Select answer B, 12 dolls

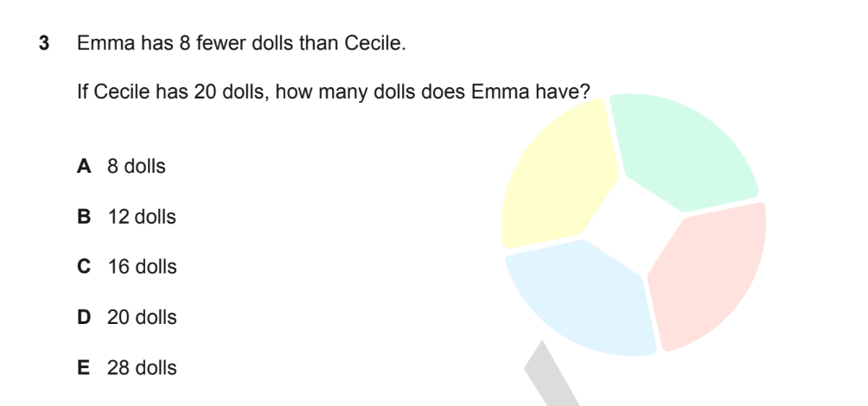click(126, 216)
